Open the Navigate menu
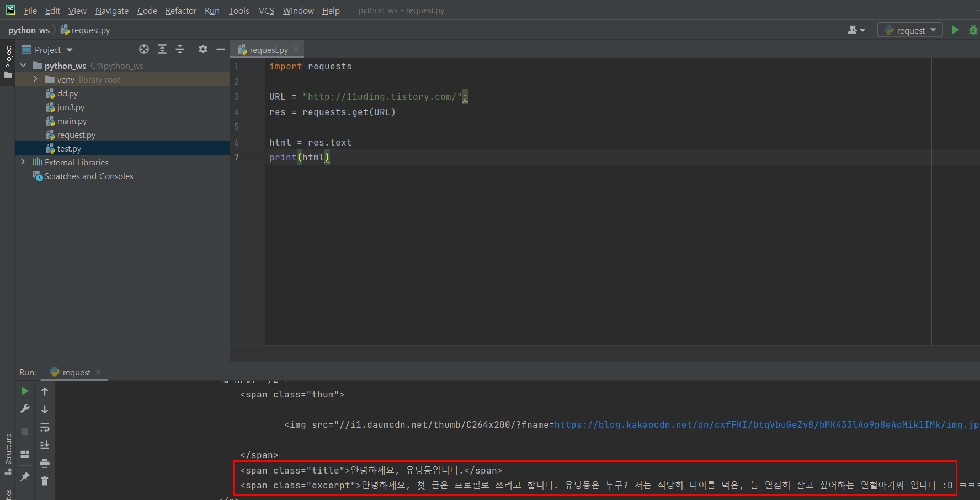The height and width of the screenshot is (500, 980). [111, 10]
